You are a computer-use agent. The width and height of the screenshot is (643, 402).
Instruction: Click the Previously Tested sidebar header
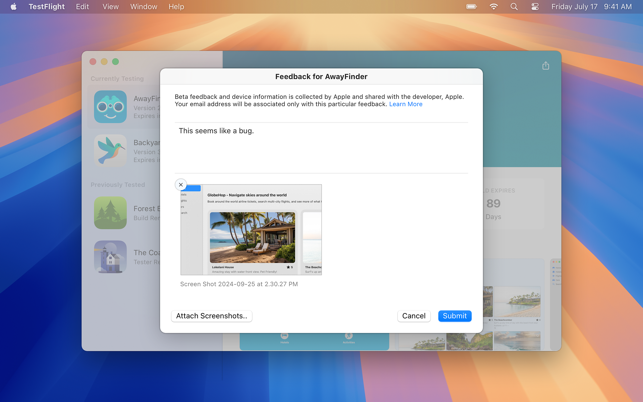point(118,185)
